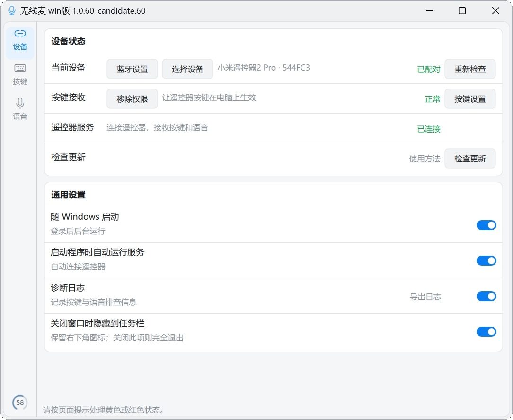Click the 正常 status text
The width and height of the screenshot is (513, 420).
433,99
